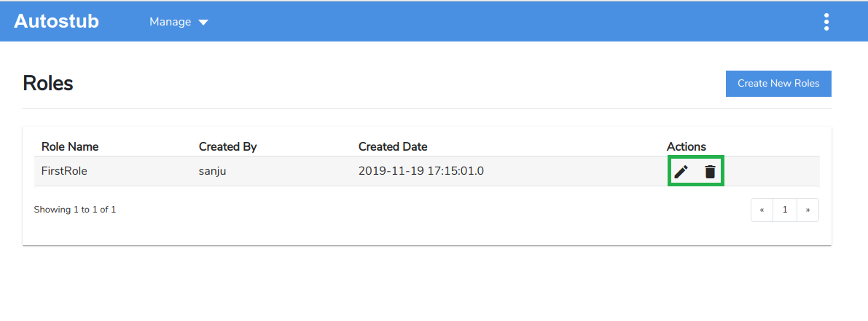Select page 1 in pagination

coord(785,210)
